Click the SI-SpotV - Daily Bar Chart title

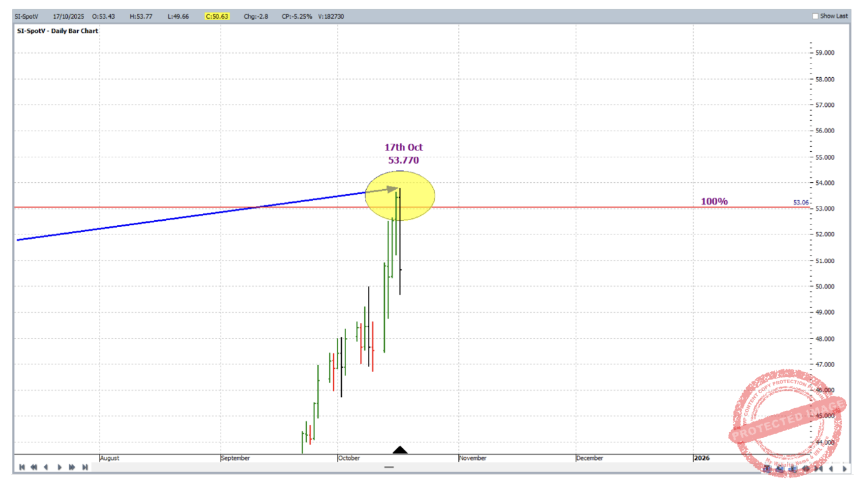pos(57,30)
